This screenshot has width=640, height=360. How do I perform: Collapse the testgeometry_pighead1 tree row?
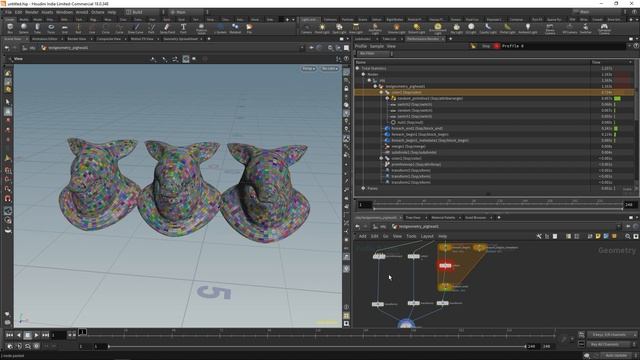click(x=375, y=87)
